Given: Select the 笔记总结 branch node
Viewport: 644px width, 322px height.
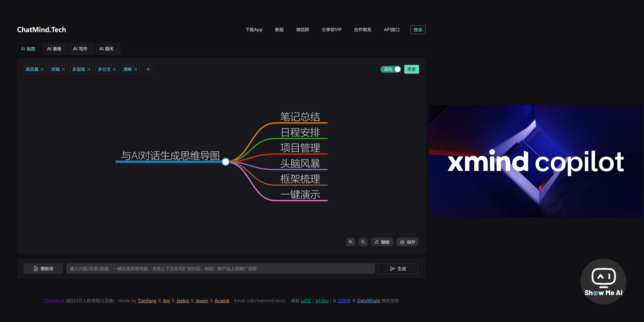Looking at the screenshot, I should (x=300, y=117).
